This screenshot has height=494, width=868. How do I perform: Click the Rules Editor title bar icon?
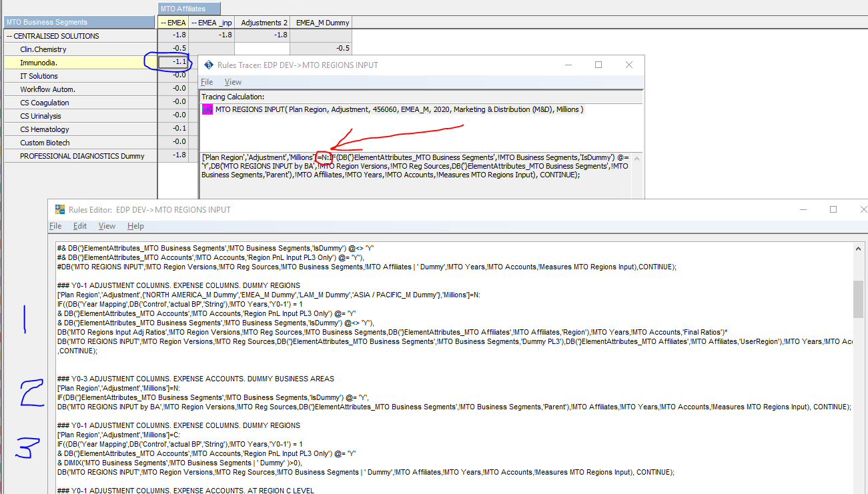[59, 209]
